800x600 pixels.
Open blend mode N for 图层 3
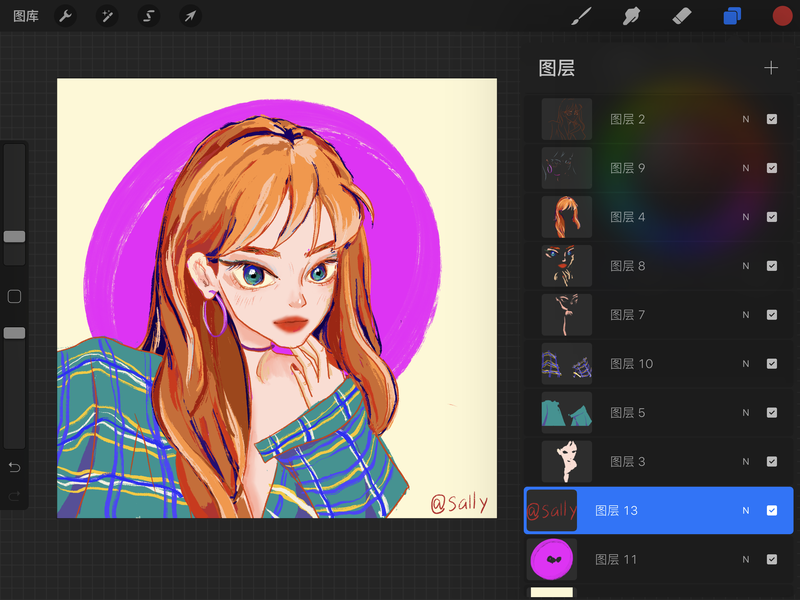[746, 462]
